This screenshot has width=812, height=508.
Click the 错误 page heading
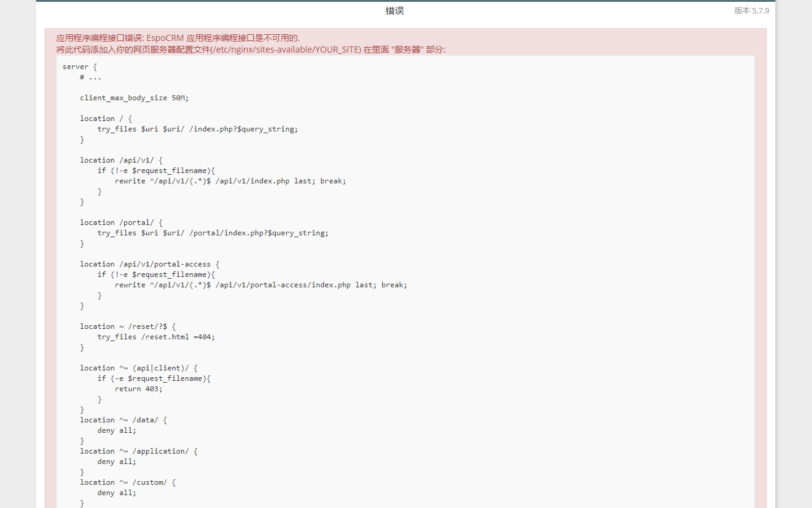pos(394,11)
